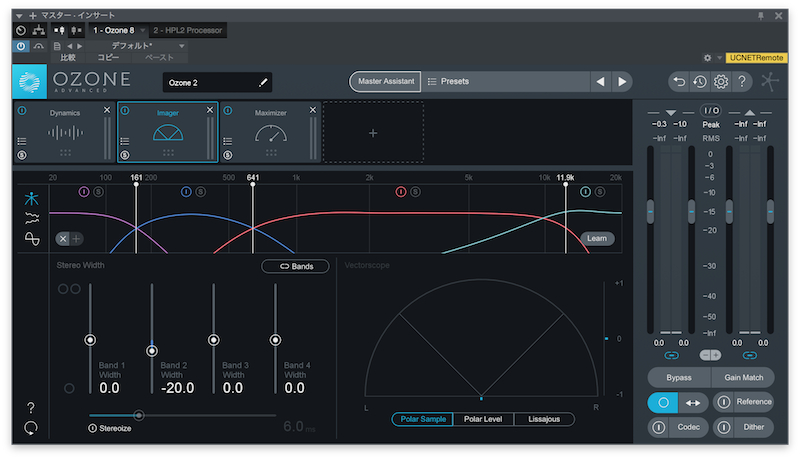
Task: Switch vectorscope to Lissajous
Action: 544,419
